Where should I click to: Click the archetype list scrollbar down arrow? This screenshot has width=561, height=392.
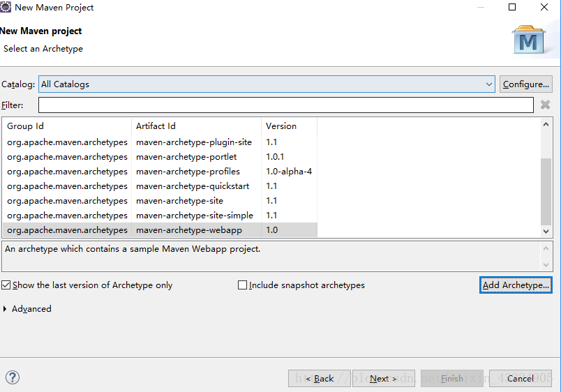coord(546,232)
